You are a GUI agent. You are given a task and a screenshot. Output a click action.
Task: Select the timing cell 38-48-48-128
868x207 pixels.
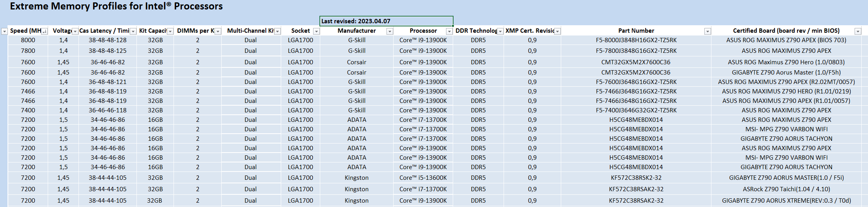pos(108,40)
